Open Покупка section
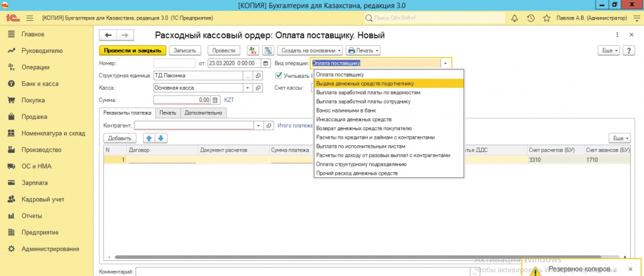The image size is (644, 276). click(x=33, y=100)
